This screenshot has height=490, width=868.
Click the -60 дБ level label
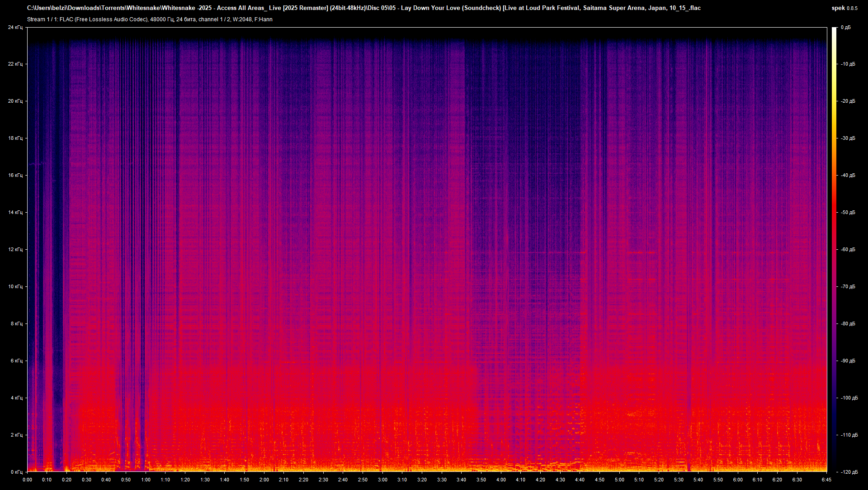pos(848,249)
